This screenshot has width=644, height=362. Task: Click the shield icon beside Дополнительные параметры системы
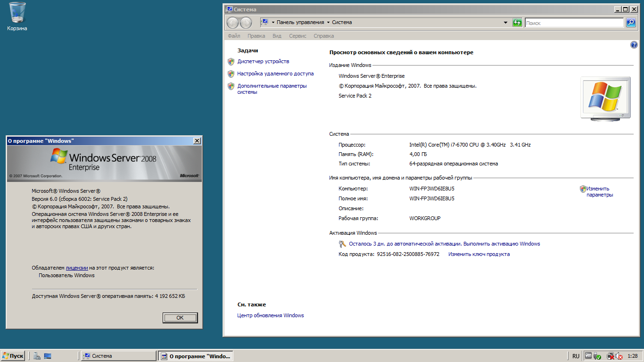[x=231, y=86]
